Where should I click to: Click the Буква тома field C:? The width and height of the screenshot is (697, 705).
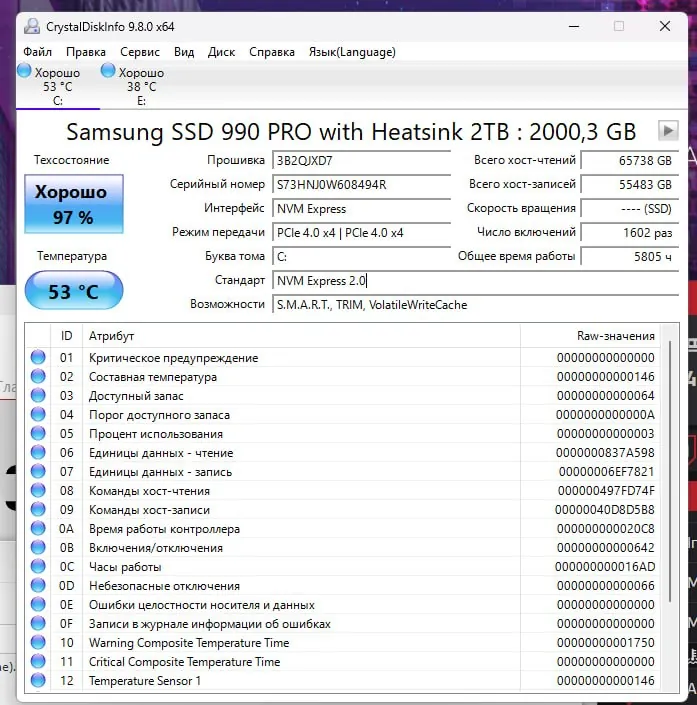coord(361,256)
